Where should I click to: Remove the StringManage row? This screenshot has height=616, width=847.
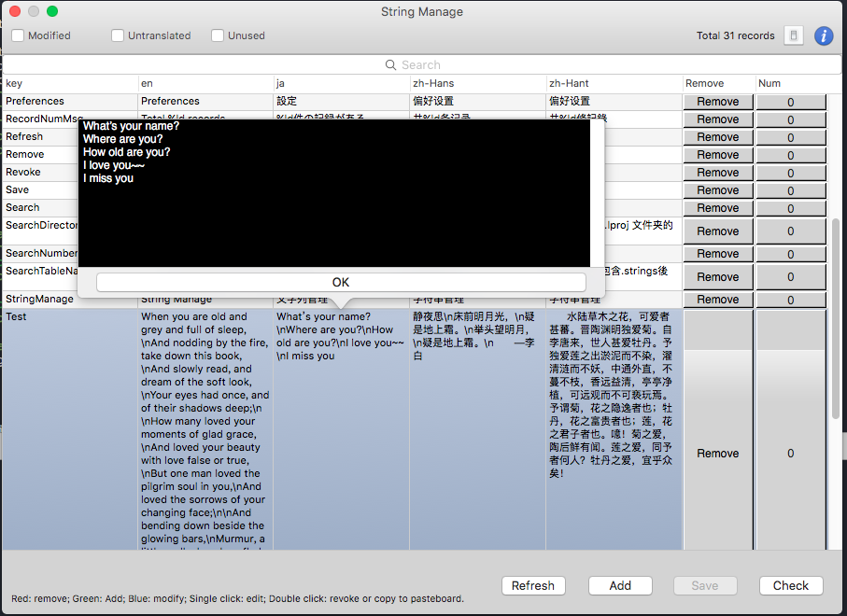click(718, 301)
